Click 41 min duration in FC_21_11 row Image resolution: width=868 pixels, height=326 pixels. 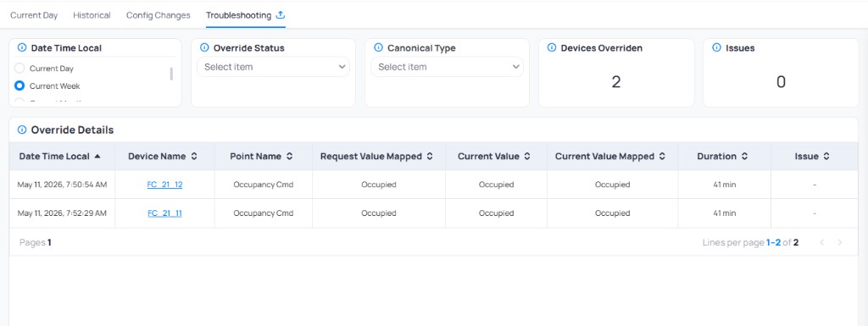(x=725, y=213)
